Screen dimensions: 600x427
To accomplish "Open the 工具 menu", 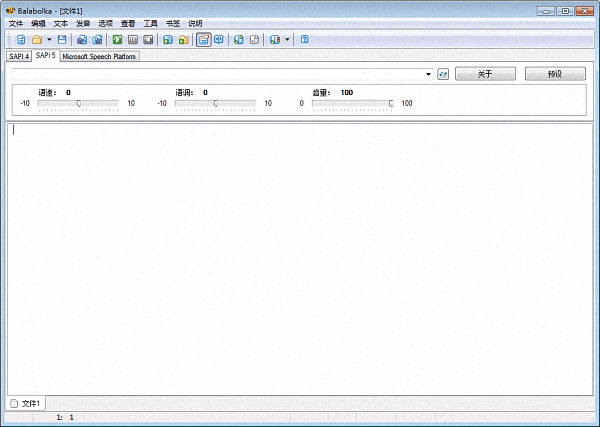I will pos(150,24).
